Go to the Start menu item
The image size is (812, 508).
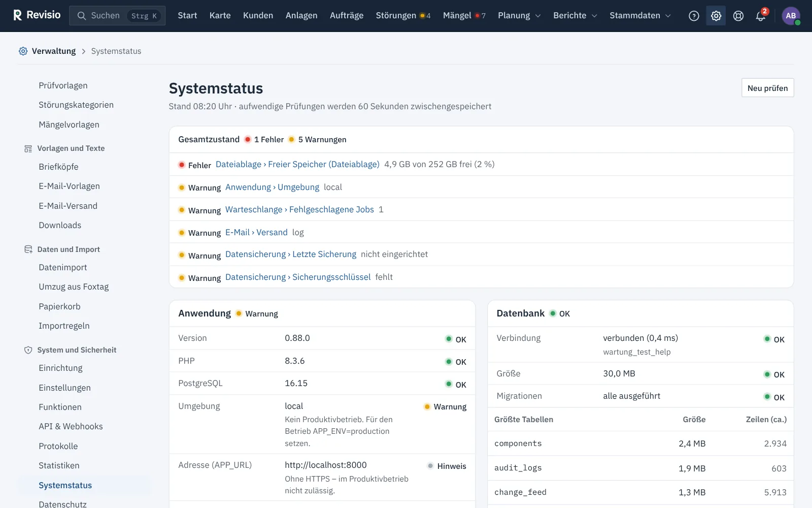[x=187, y=16]
